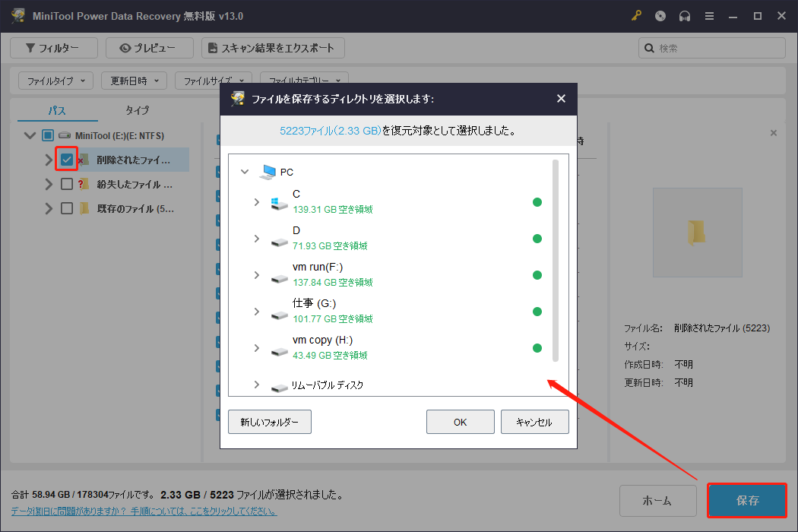Expand the 仕事 (G:) drive node

pos(257,312)
